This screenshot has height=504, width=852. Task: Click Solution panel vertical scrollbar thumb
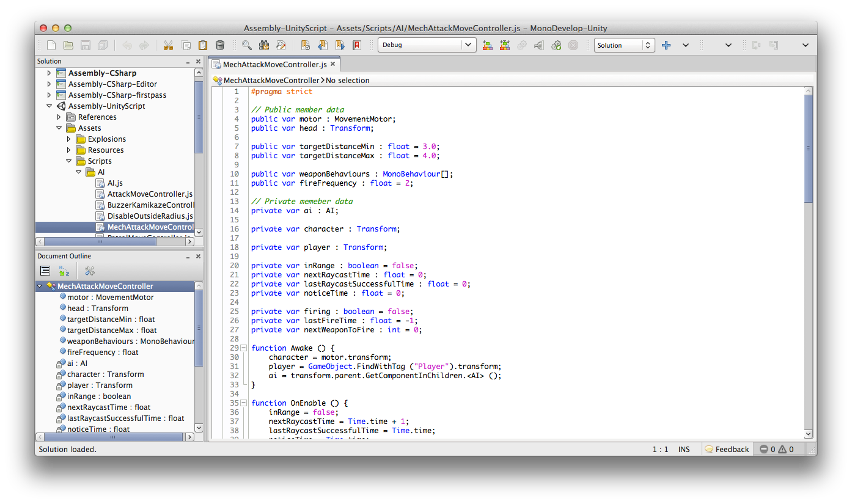click(x=199, y=116)
